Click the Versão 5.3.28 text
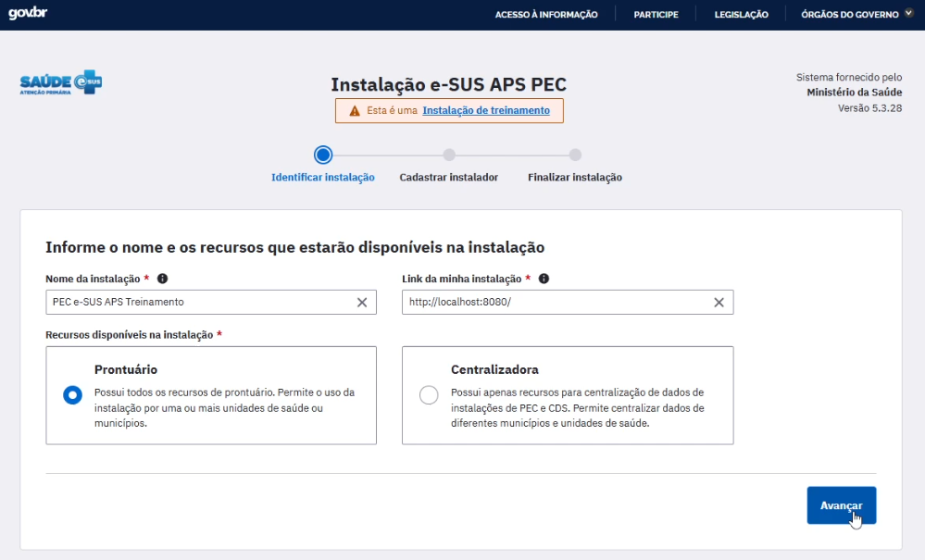Viewport: 925px width, 560px height. point(869,108)
